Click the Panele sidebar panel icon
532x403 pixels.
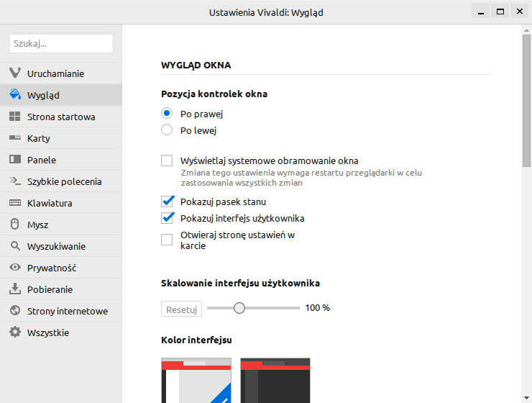click(15, 159)
